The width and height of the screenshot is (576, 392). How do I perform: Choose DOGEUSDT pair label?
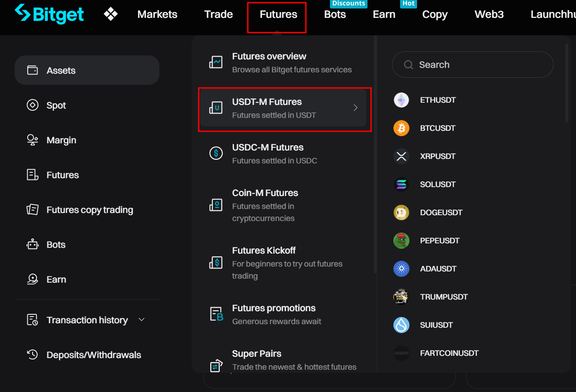click(x=441, y=213)
